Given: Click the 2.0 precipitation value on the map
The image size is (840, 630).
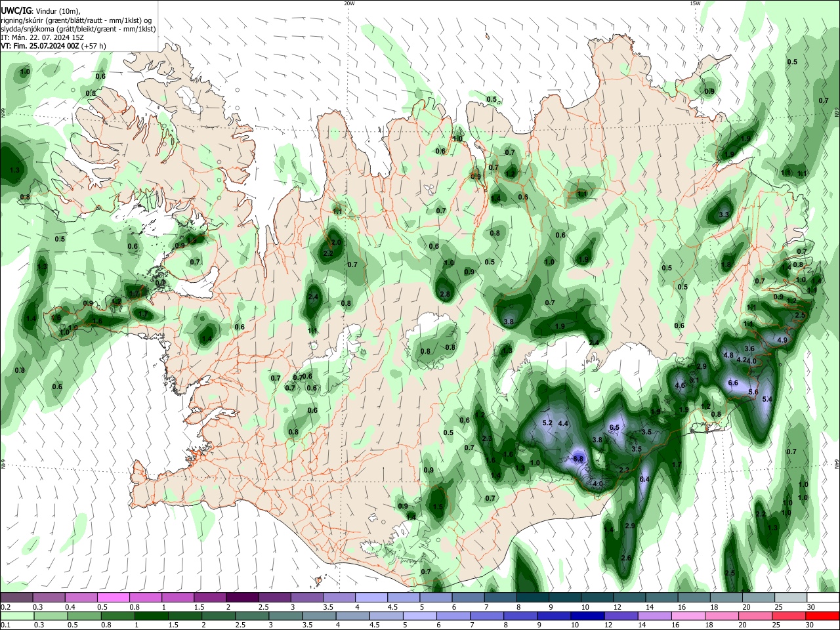Looking at the screenshot, I should [336, 243].
